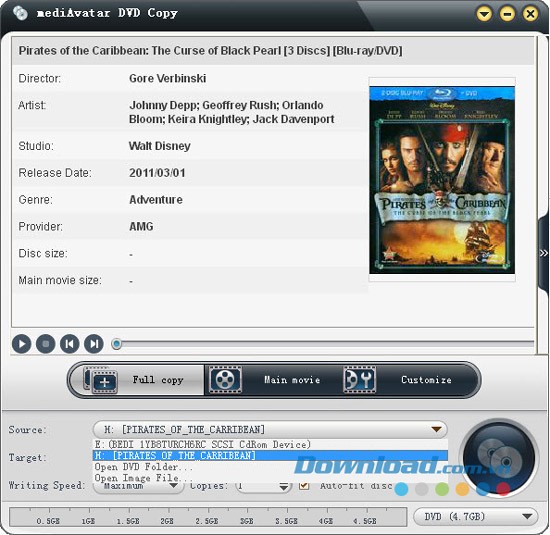Click director name Gore Verbinski
Screen dimensions: 550x535
tap(167, 78)
